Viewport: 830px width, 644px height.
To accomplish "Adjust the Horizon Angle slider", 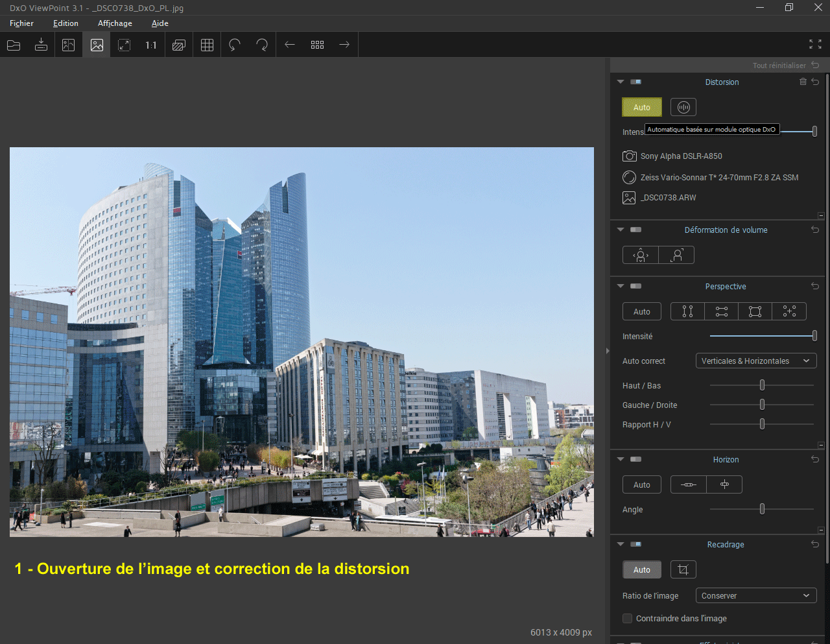I will point(762,509).
